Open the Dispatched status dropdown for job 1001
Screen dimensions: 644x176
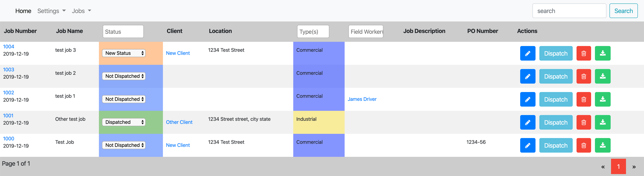123,122
